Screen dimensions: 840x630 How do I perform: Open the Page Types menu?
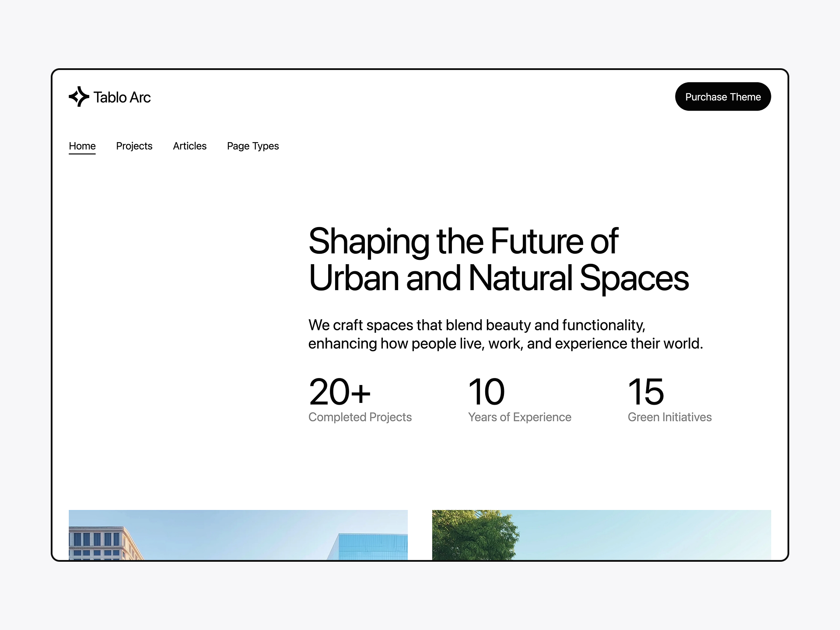click(x=253, y=146)
